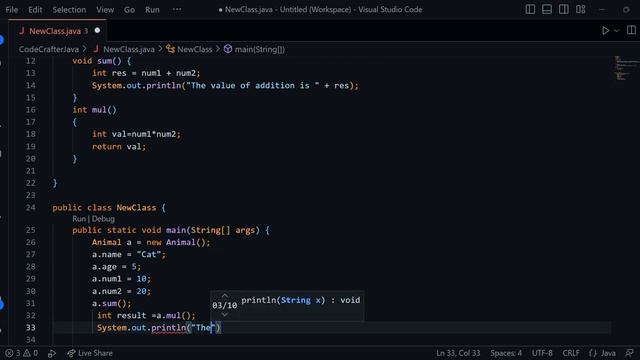Open the Selection menu
Image resolution: width=640 pixels, height=360 pixels.
(69, 9)
